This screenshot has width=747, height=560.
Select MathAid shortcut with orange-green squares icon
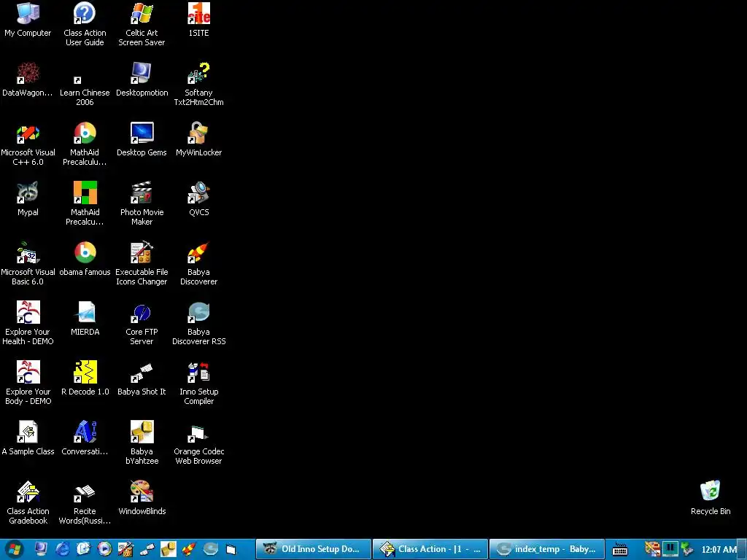[x=85, y=204]
